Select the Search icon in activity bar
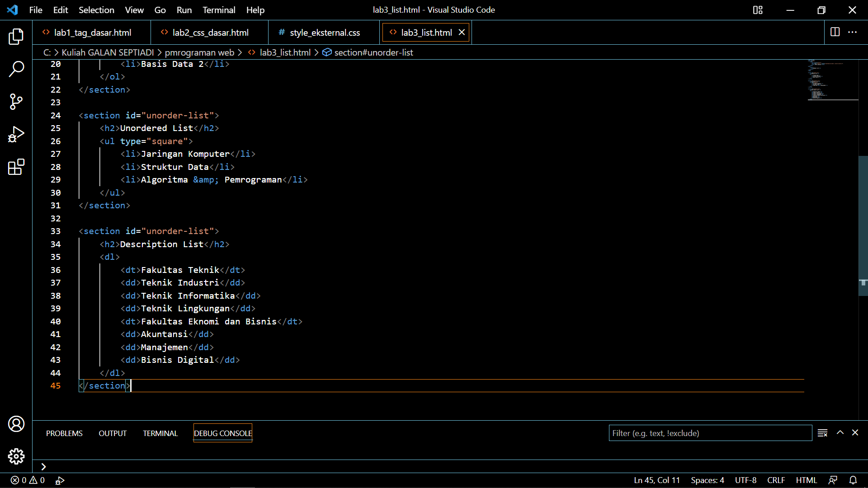Screen dimensions: 868x488 click(16, 69)
